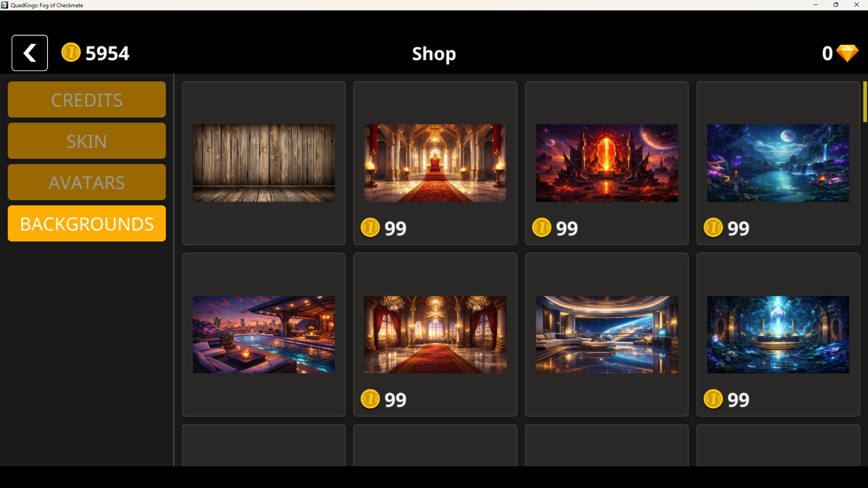Switch to the SKIN category
Screen dimensions: 868x488
pyautogui.click(x=87, y=141)
